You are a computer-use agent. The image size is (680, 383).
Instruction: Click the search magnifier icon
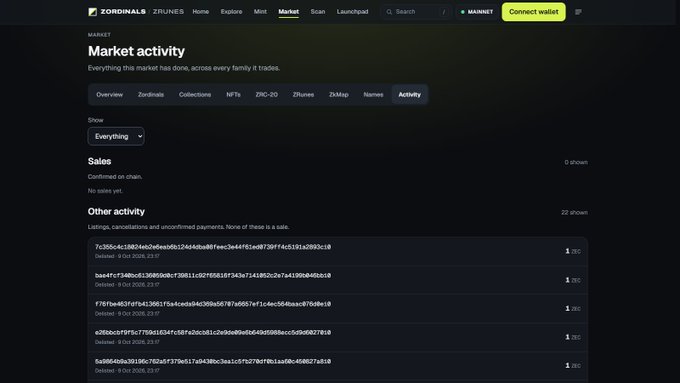point(389,12)
